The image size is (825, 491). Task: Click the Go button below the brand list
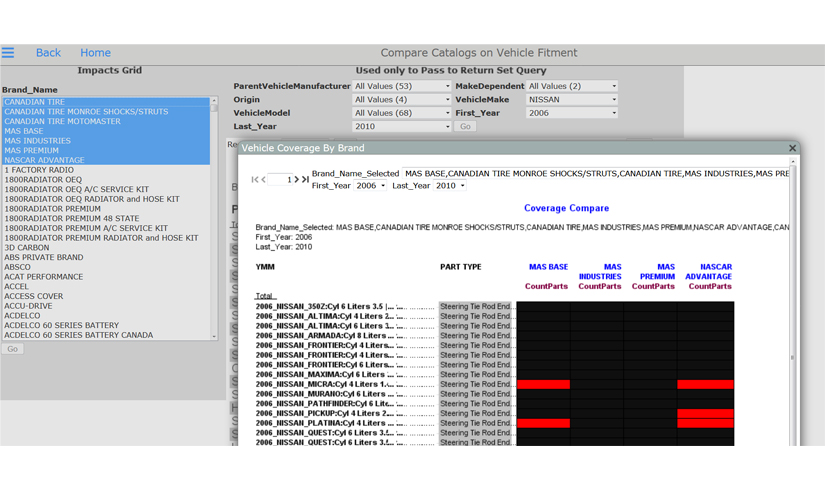pyautogui.click(x=12, y=349)
